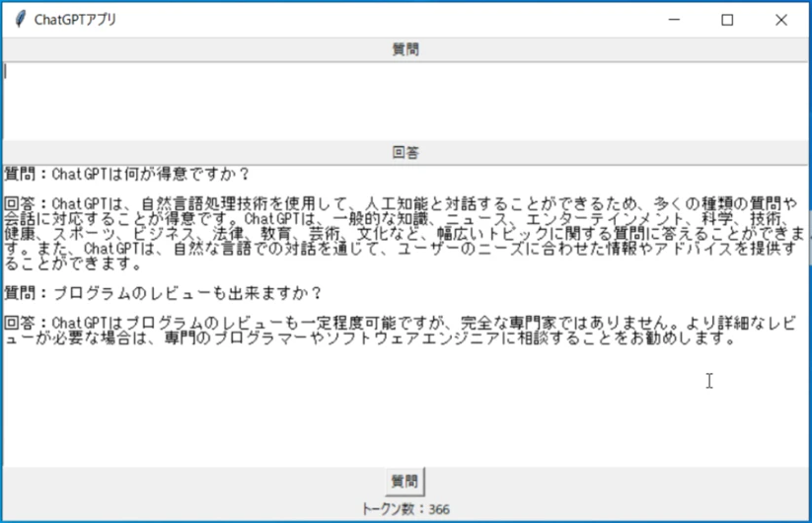
Task: Click the 質問 submit button
Action: pos(405,481)
